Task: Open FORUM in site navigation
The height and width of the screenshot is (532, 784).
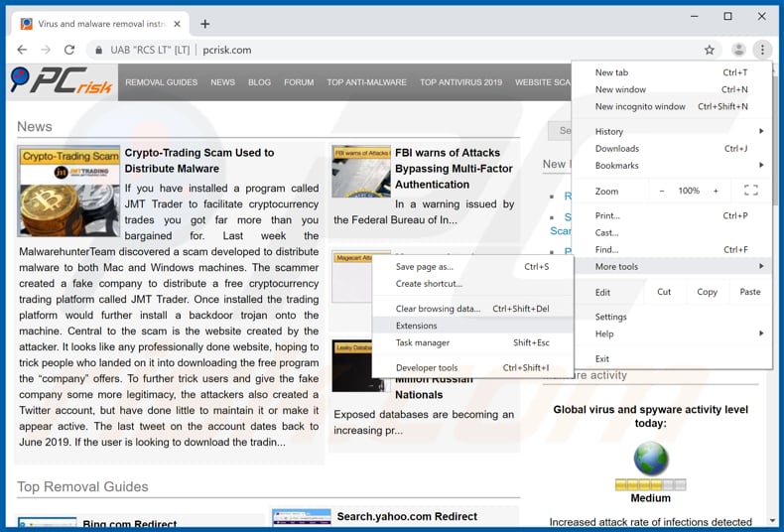Action: (299, 82)
